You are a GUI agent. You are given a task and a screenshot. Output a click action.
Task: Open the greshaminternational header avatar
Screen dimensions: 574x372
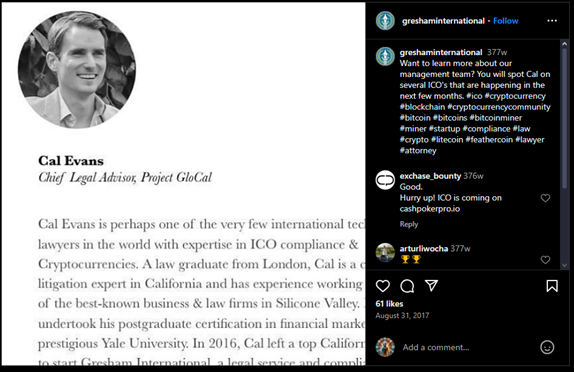tap(385, 21)
